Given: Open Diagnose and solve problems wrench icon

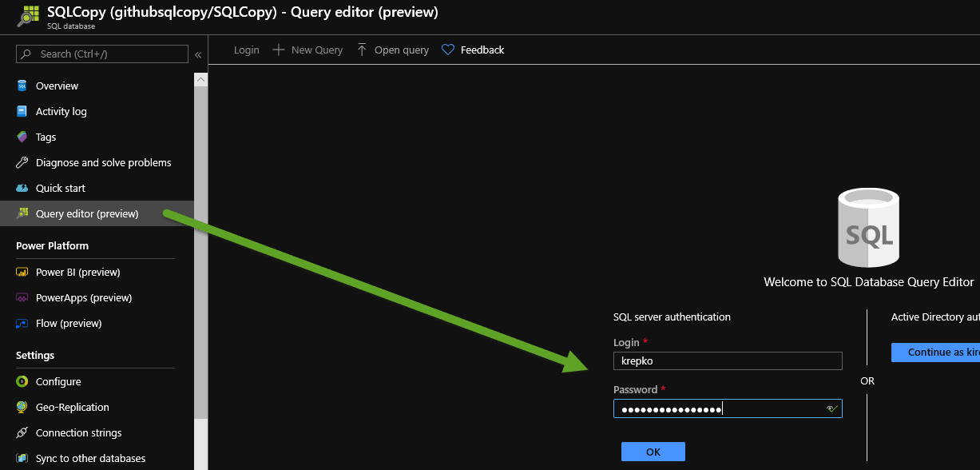Looking at the screenshot, I should pos(22,162).
